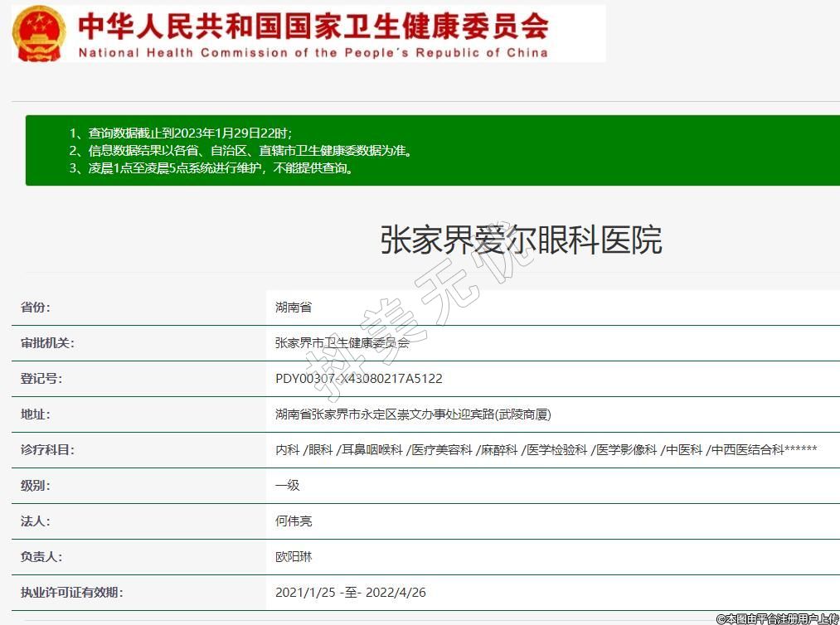
Task: Click the 省份 row label
Action: [36, 308]
